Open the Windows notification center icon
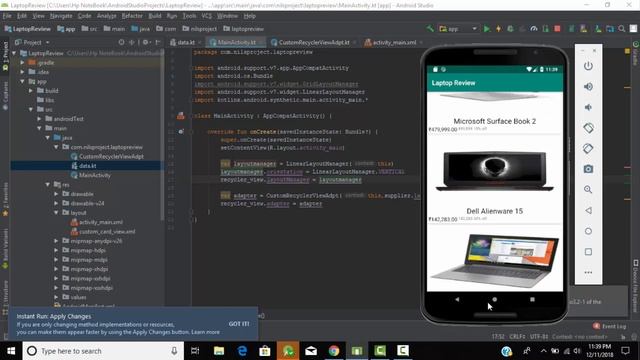 (625, 351)
